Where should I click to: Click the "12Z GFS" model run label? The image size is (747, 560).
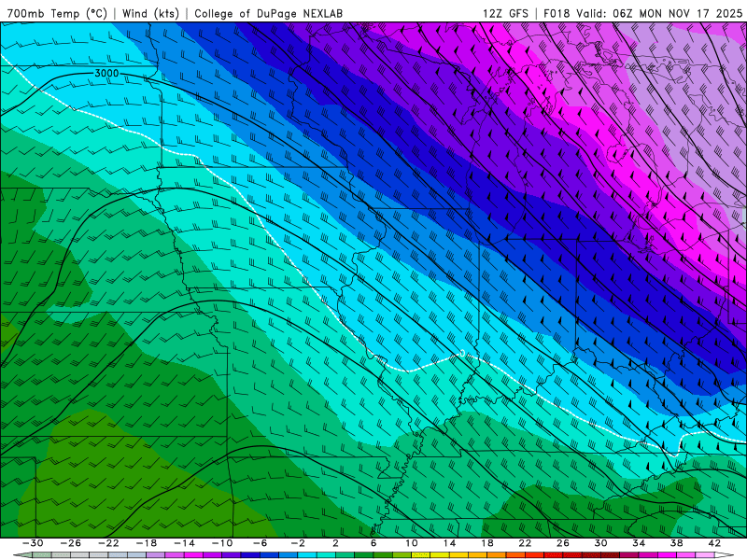click(x=505, y=13)
